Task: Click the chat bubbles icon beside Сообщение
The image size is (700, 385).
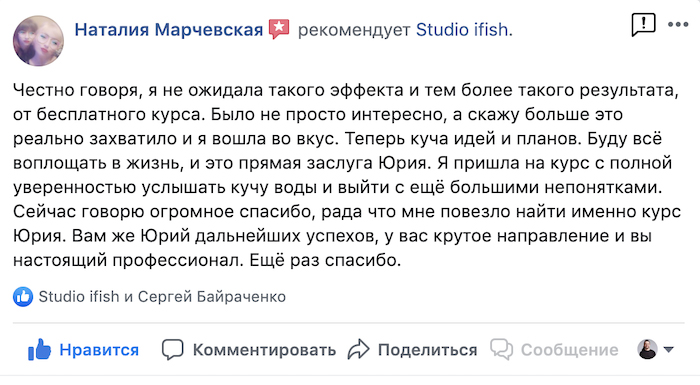Action: point(501,349)
